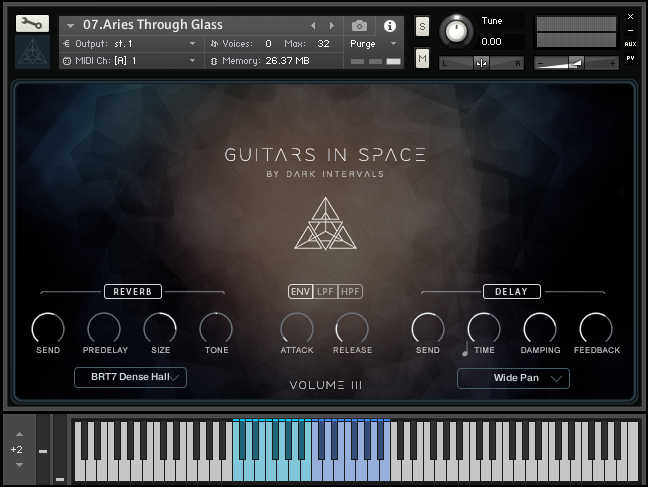Click the delay SEND knob
Image resolution: width=648 pixels, height=487 pixels.
428,329
